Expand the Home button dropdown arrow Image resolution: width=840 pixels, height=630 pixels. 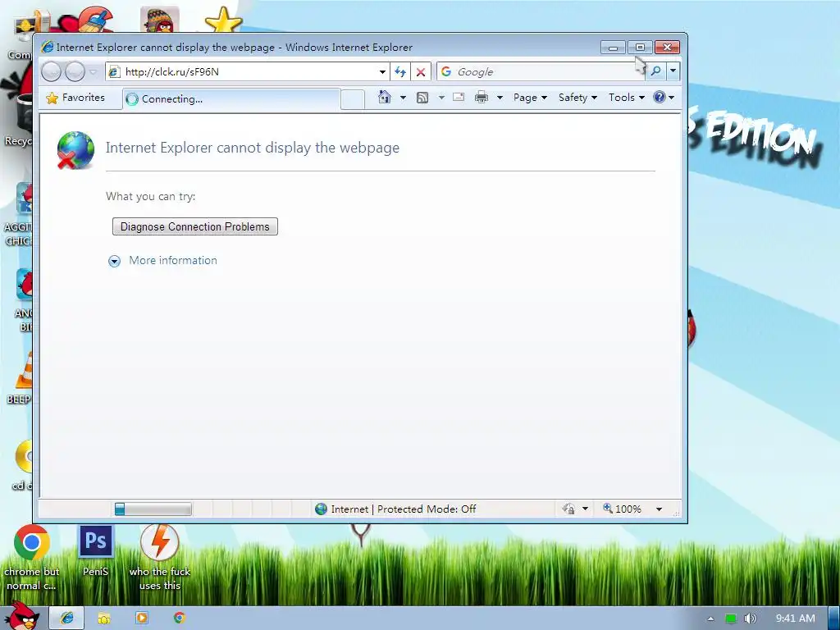click(403, 98)
